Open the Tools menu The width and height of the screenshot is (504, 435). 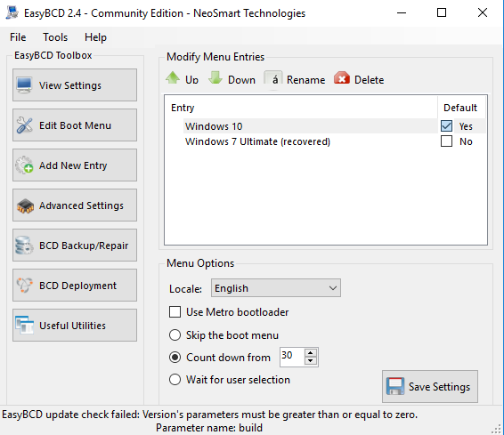coord(55,37)
